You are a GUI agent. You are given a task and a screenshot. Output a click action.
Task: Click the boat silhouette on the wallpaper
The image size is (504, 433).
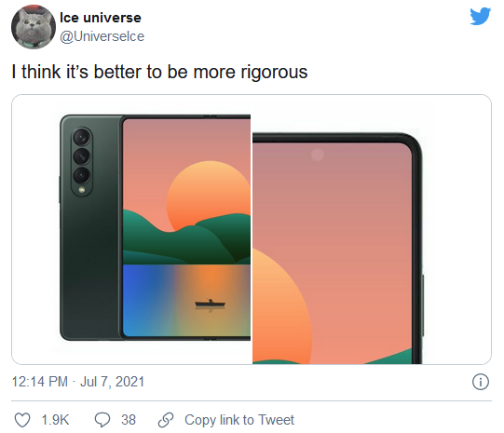coord(211,304)
